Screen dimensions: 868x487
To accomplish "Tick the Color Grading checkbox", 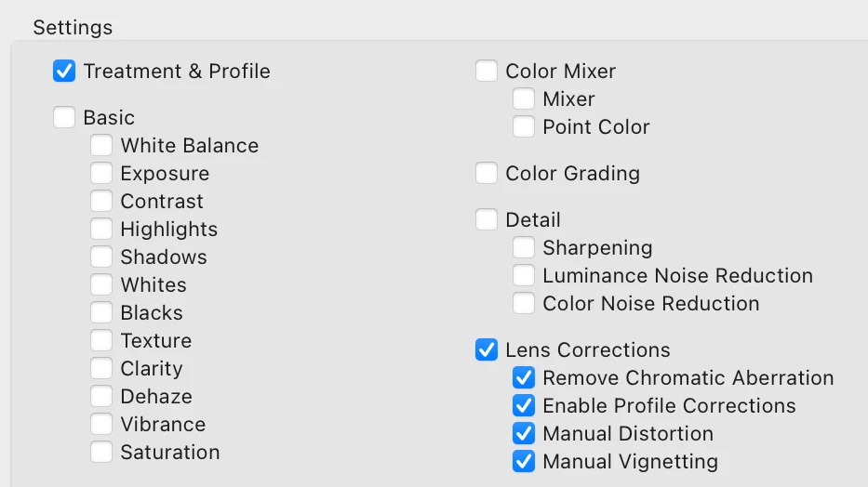I will pyautogui.click(x=487, y=174).
